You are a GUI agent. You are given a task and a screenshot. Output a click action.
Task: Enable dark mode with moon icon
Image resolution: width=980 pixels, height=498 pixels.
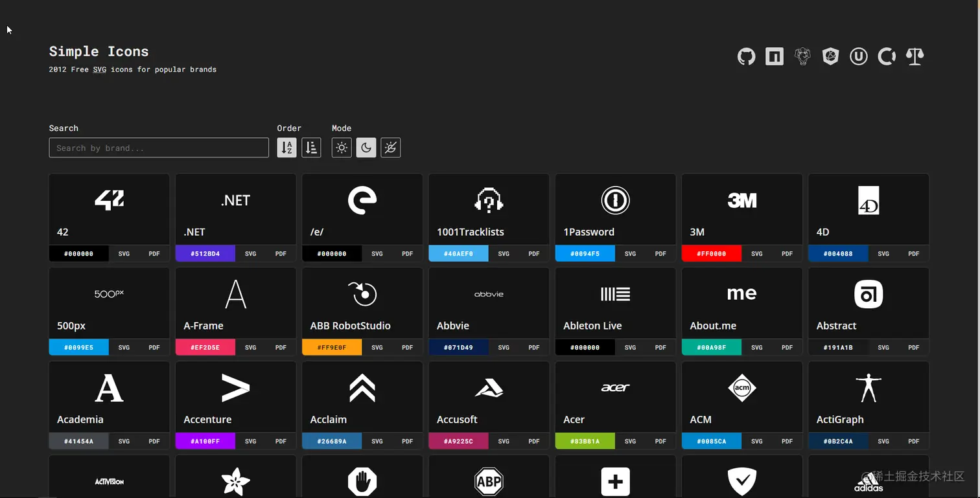366,148
